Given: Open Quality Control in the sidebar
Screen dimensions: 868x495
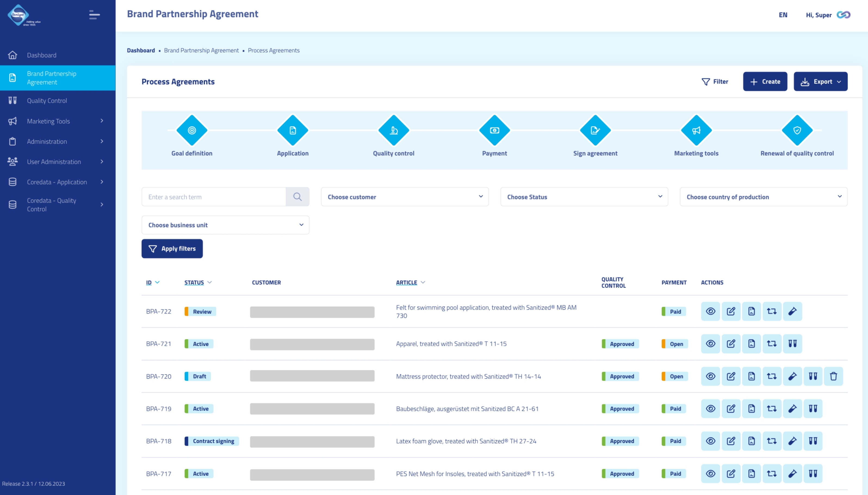Looking at the screenshot, I should coord(47,101).
